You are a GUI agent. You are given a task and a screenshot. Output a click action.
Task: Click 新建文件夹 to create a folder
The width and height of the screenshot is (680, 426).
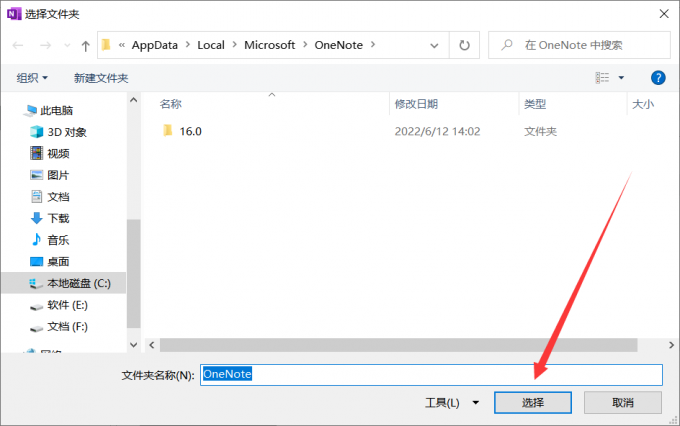coord(101,78)
